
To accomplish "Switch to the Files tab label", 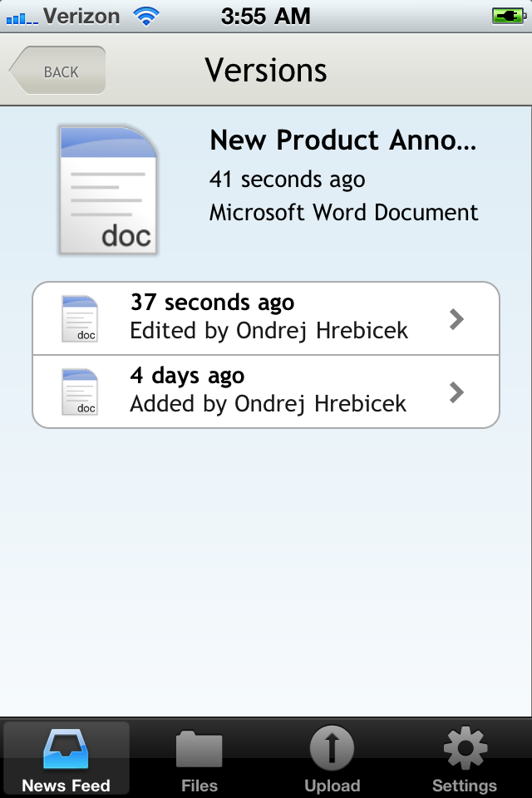I will pos(199,786).
